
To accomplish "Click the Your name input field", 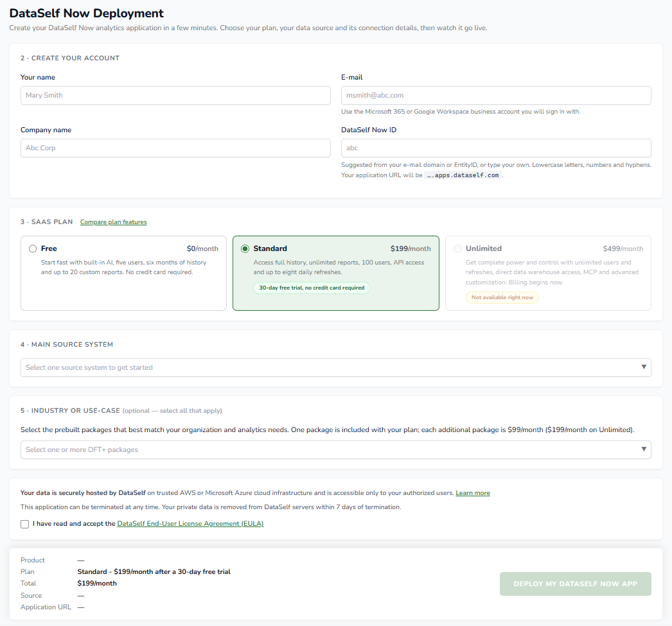I will [175, 95].
